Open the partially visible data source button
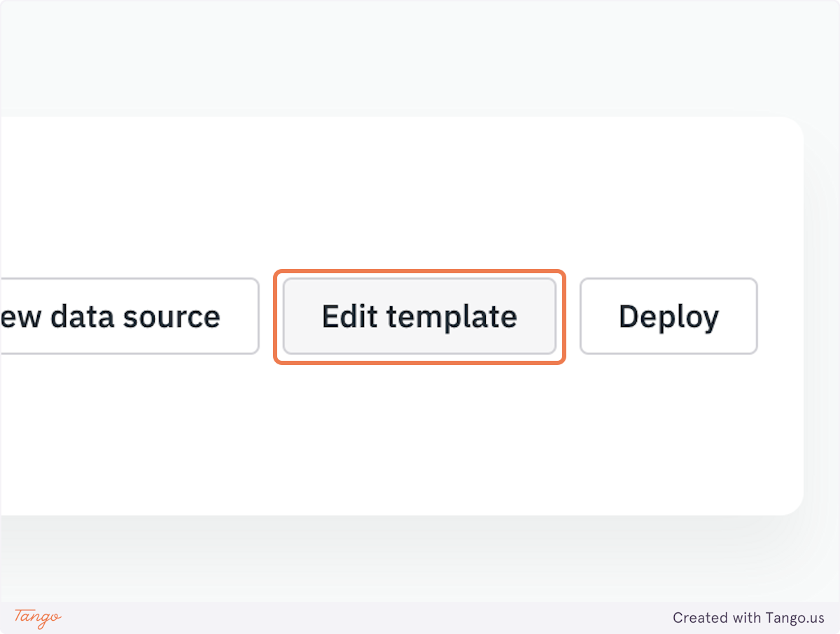The width and height of the screenshot is (840, 634). pos(126,317)
